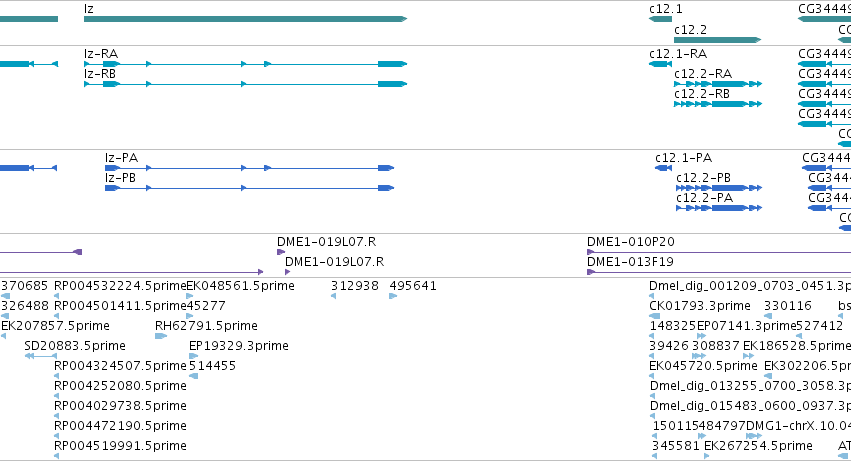The width and height of the screenshot is (851, 461).
Task: Click SD20883.5prime label
Action: pos(75,346)
